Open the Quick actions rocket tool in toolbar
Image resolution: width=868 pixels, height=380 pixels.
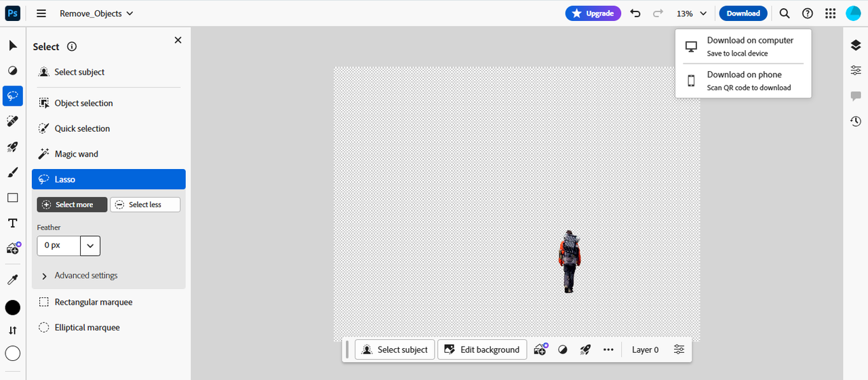tap(12, 147)
